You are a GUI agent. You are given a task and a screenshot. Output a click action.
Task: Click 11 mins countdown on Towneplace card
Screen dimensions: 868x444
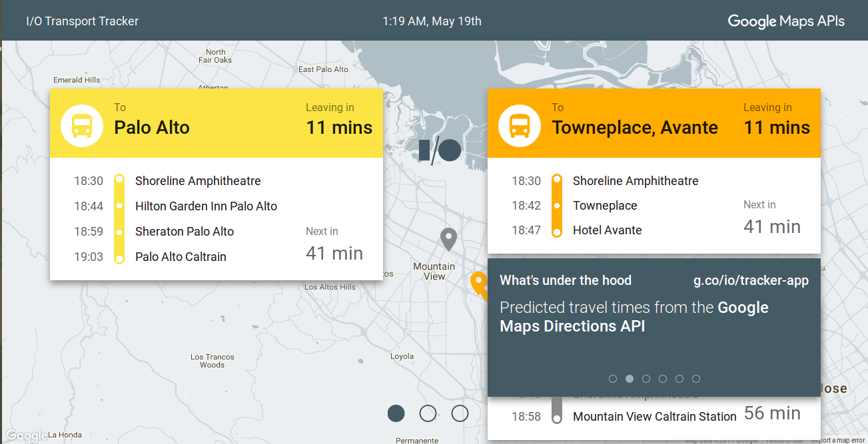pos(777,128)
